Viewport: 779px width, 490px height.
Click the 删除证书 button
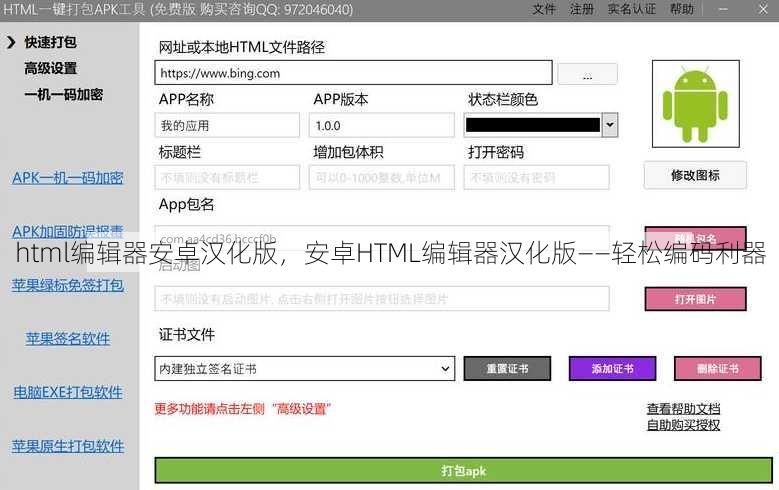click(717, 369)
